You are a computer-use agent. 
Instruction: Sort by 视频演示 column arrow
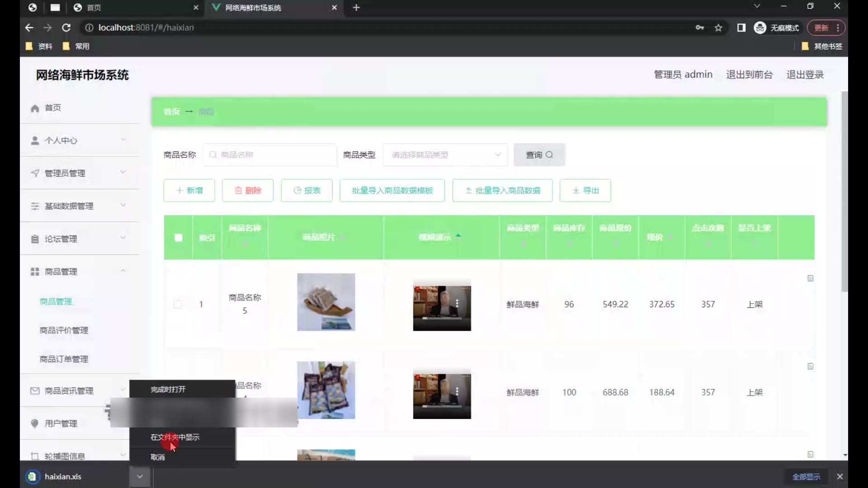[458, 235]
